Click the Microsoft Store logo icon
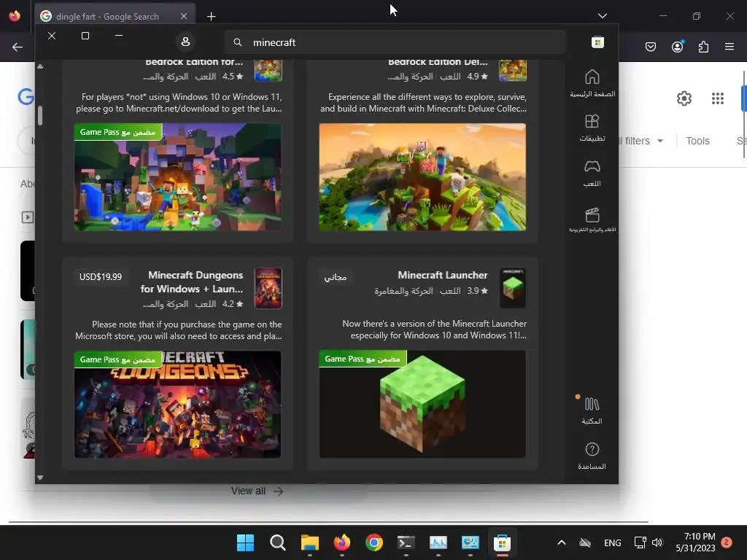The height and width of the screenshot is (560, 747). [598, 42]
